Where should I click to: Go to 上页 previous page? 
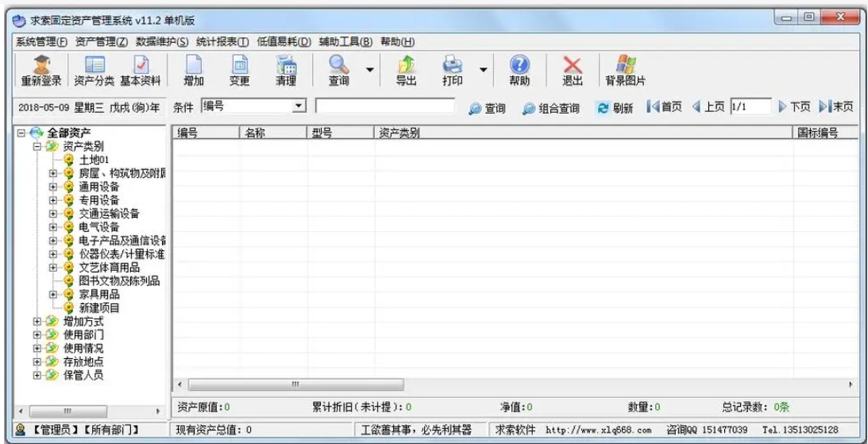pos(708,107)
